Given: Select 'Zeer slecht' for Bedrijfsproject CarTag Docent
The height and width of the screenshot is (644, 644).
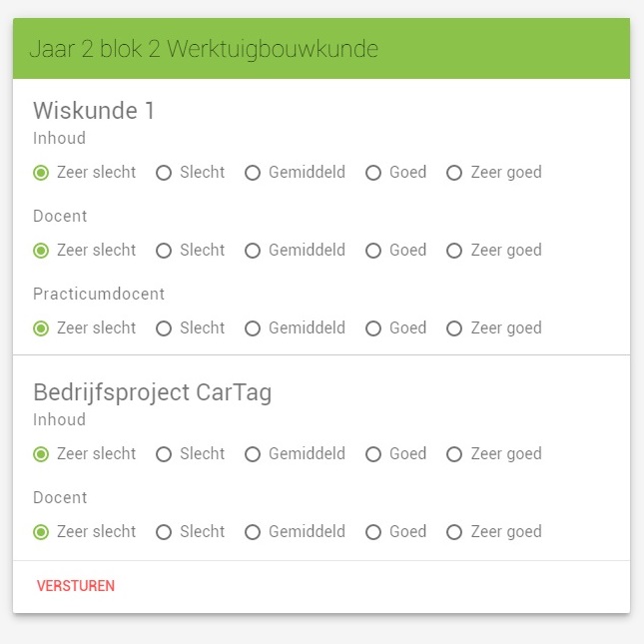Looking at the screenshot, I should coord(41,532).
